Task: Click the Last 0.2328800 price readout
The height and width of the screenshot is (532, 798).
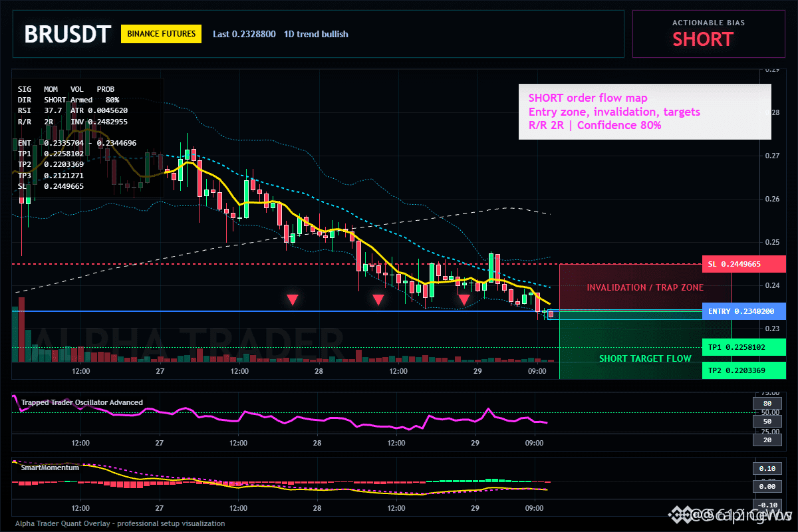Action: pyautogui.click(x=244, y=34)
